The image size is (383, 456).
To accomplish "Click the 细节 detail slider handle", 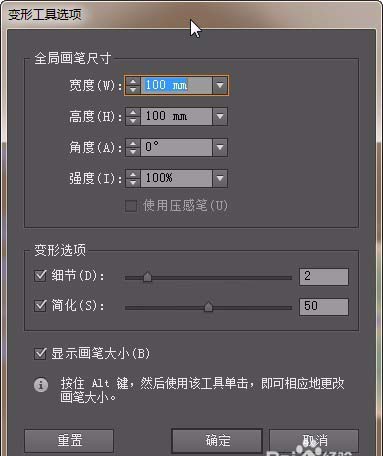I will 147,277.
